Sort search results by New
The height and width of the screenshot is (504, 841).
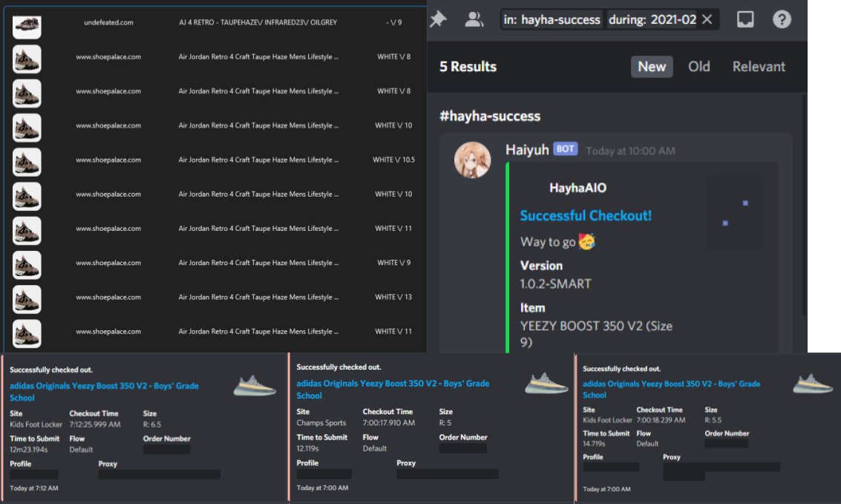point(652,67)
